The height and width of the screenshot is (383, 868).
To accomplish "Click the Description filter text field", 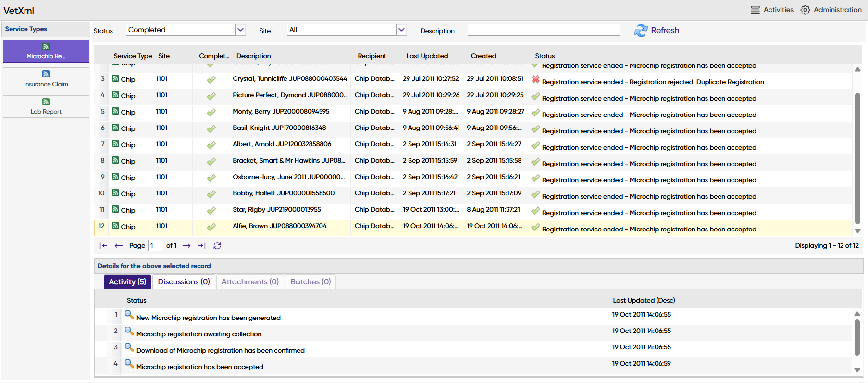I will (544, 30).
